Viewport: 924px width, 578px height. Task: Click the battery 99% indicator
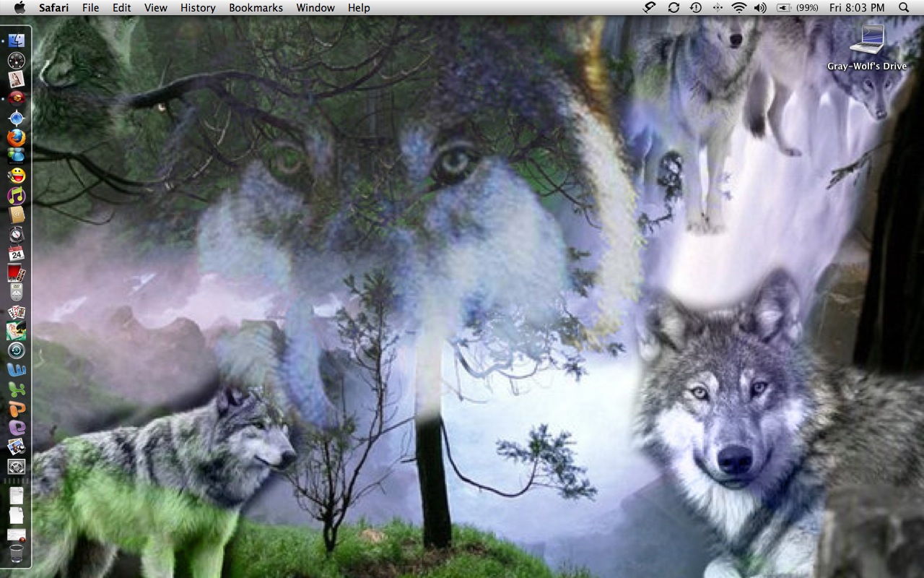coord(797,7)
